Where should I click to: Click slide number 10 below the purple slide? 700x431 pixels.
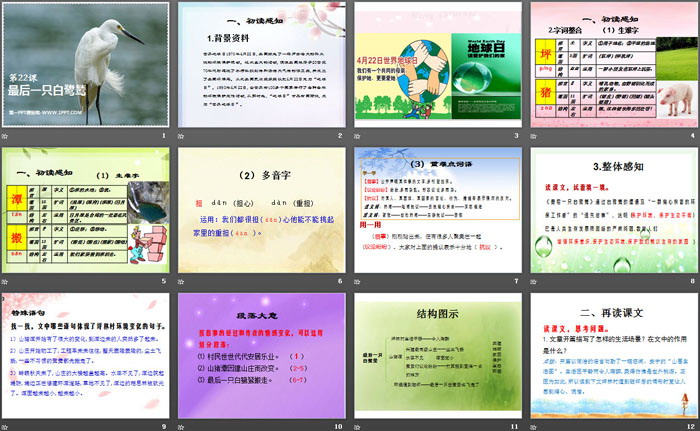(338, 427)
